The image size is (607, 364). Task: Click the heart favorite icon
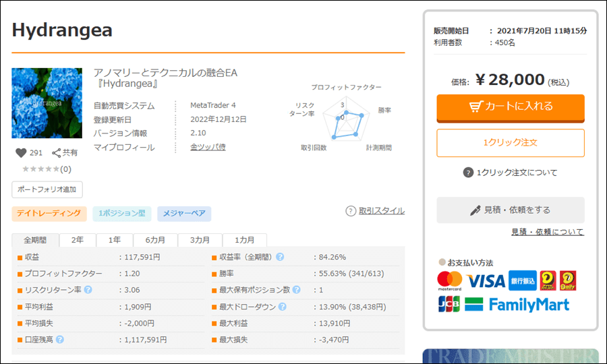pos(21,153)
